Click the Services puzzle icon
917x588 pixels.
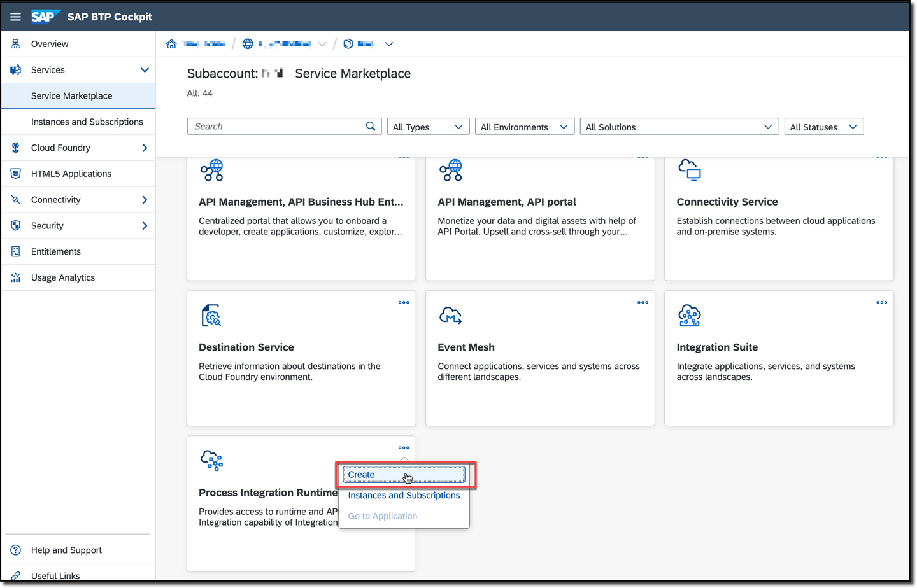tap(16, 70)
